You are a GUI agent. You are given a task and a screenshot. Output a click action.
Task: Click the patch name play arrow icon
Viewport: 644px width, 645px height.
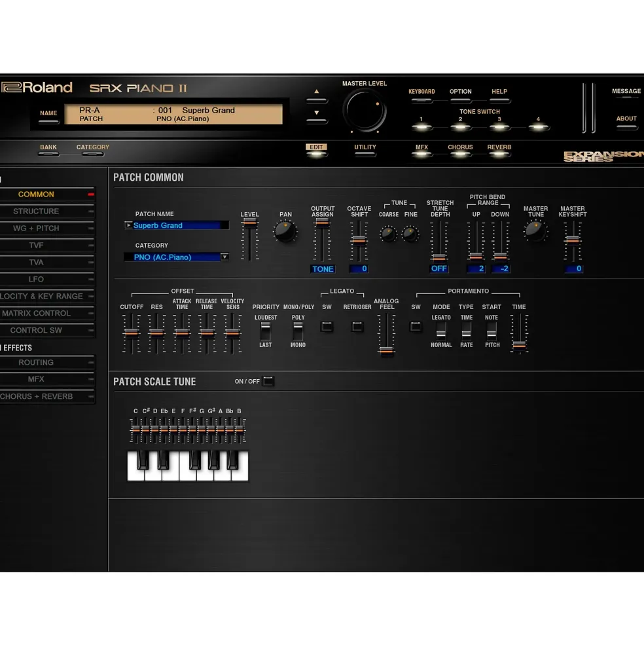(x=128, y=225)
